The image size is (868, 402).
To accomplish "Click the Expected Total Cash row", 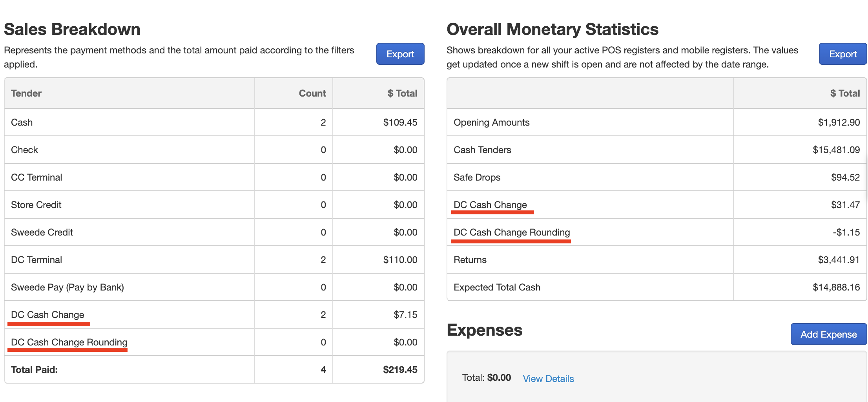I will [x=656, y=287].
